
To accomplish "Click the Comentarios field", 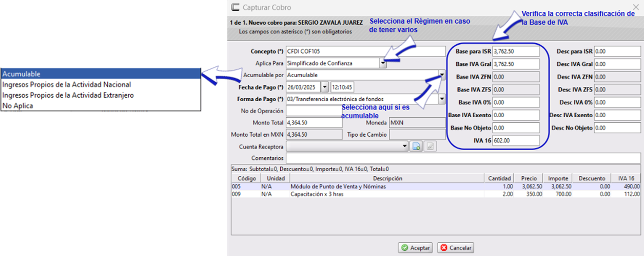I will (x=463, y=158).
